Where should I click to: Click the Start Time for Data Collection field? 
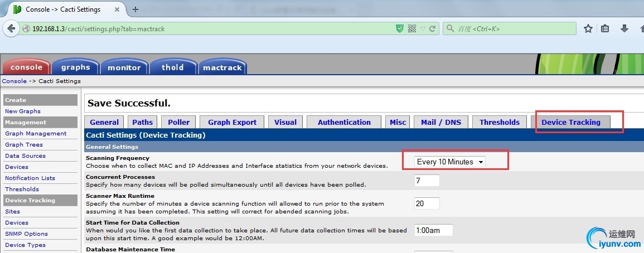click(x=433, y=230)
